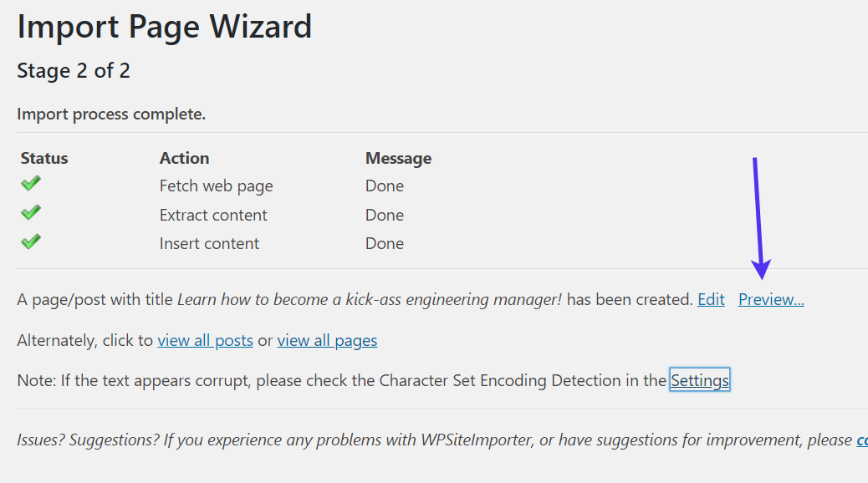Viewport: 868px width, 483px height.
Task: Open the Edit link for the created page
Action: (x=711, y=299)
